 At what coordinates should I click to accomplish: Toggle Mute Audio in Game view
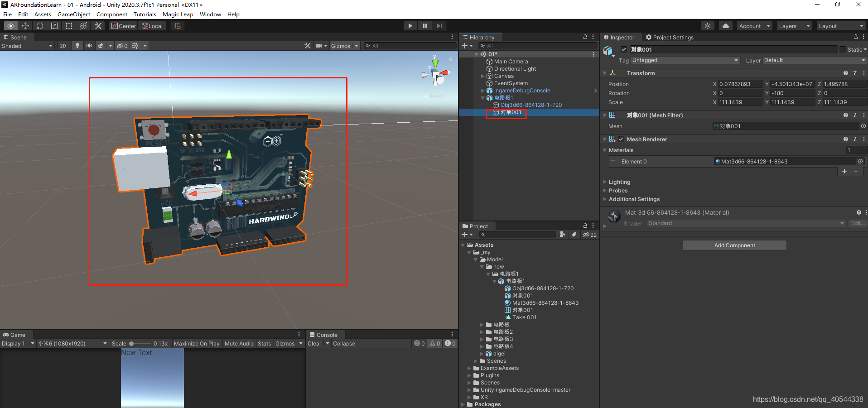coord(239,344)
